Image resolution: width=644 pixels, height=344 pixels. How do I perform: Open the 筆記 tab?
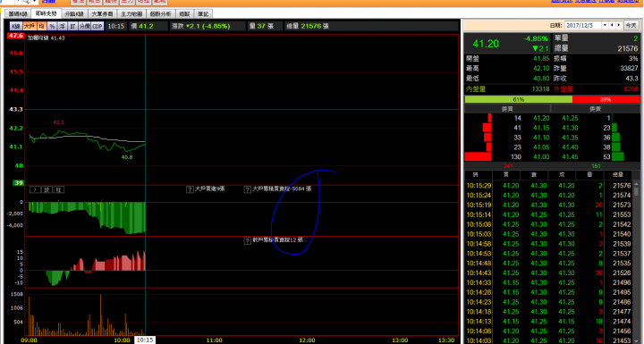tap(203, 14)
